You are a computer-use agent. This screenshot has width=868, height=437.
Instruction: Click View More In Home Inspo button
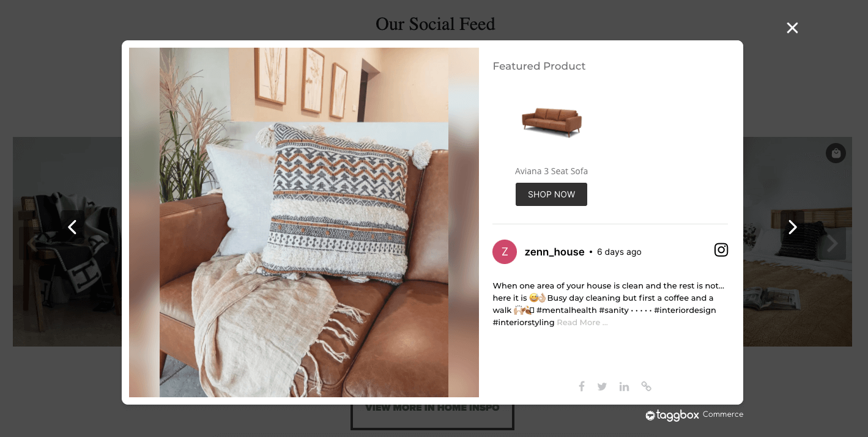[x=432, y=411]
